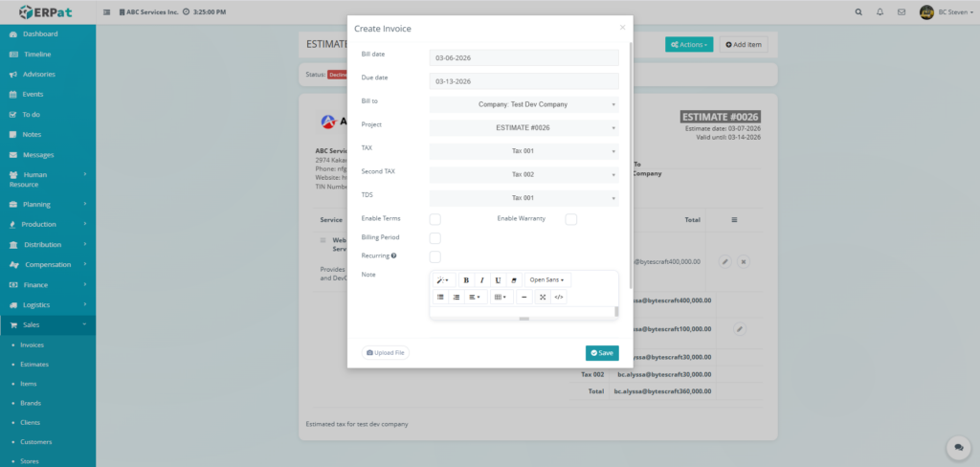Go to Invoices under Sales
980x467 pixels.
point(32,345)
